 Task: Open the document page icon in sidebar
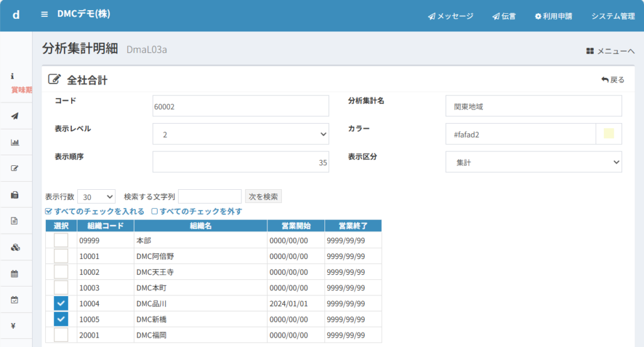tap(15, 221)
